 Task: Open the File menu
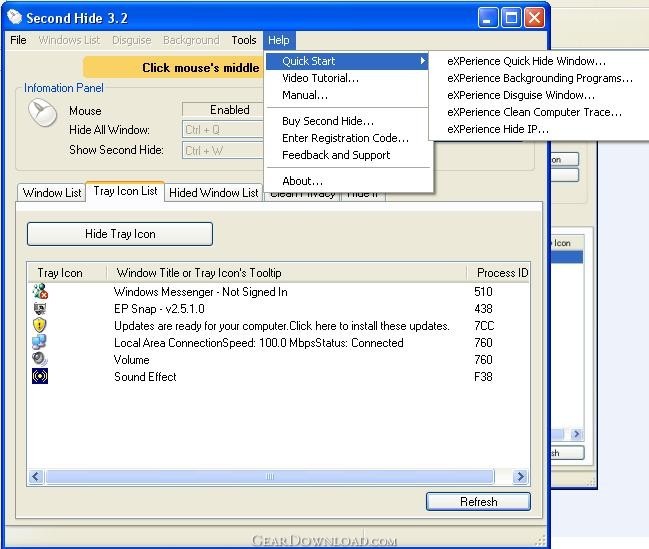[18, 40]
